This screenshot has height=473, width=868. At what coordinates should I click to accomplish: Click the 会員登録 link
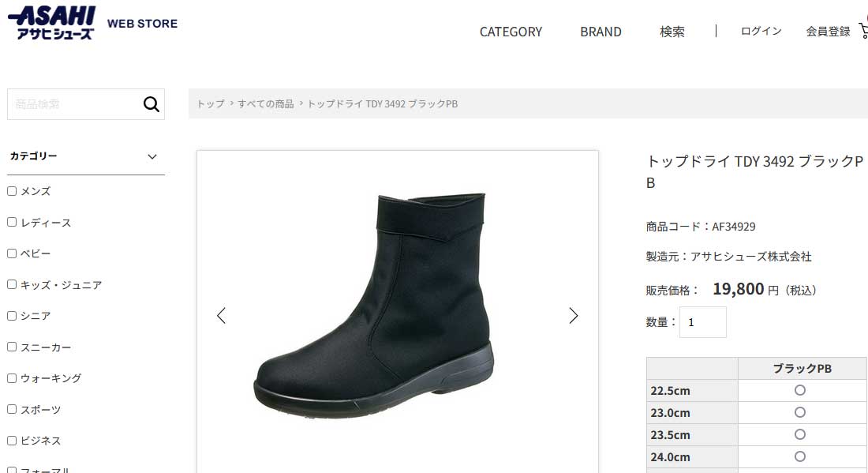point(828,31)
